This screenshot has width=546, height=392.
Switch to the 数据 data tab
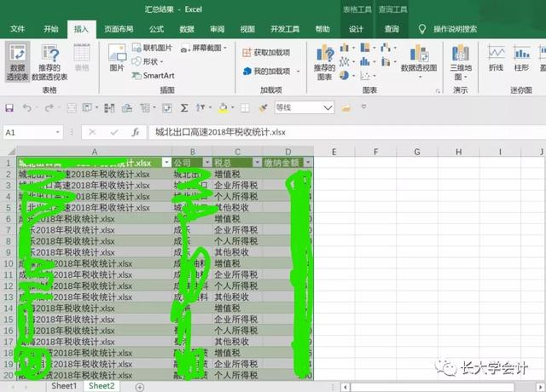[x=187, y=29]
